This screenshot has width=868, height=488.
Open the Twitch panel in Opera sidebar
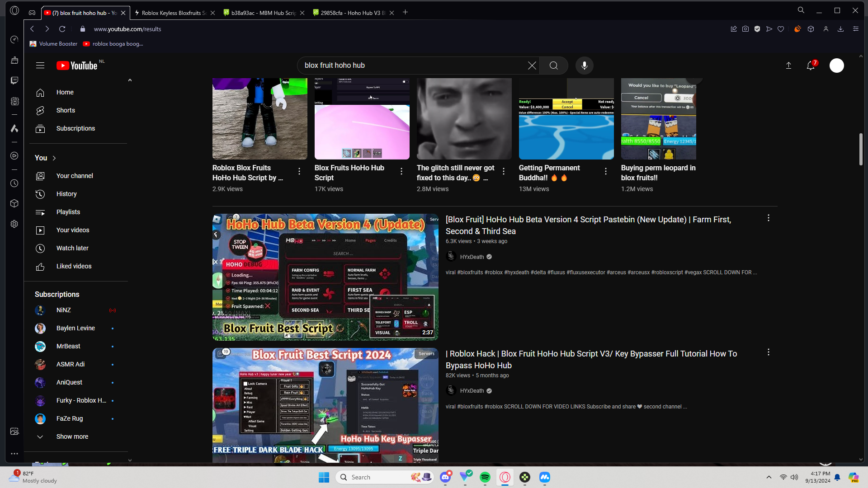[x=14, y=80]
